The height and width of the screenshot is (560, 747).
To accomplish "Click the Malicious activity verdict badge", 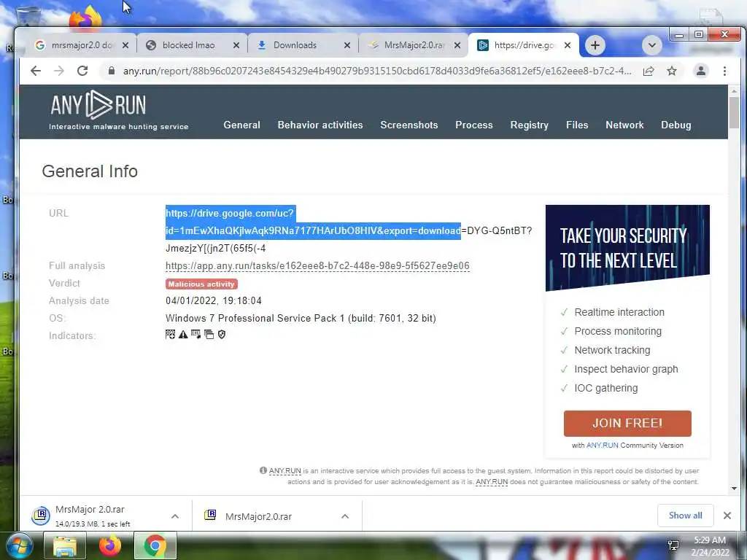I will click(x=201, y=284).
